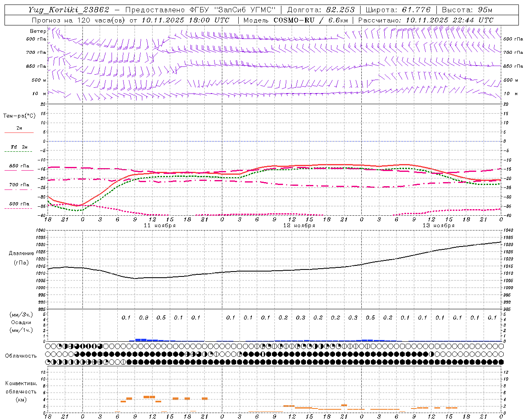Click the 850 гПа temperature legend entry
525x420 pixels.
click(19, 166)
